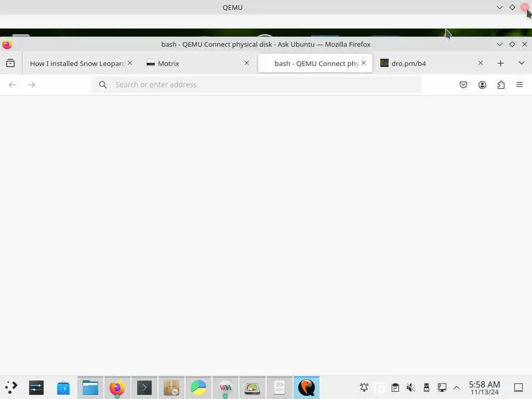Switch to the Motrix tab
Screen dimensions: 532x399
click(x=198, y=63)
